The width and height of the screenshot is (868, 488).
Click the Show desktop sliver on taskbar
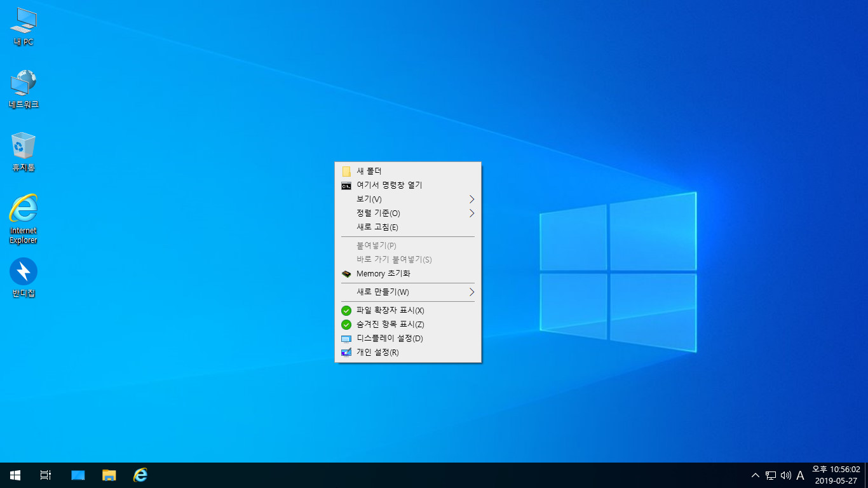pos(865,475)
